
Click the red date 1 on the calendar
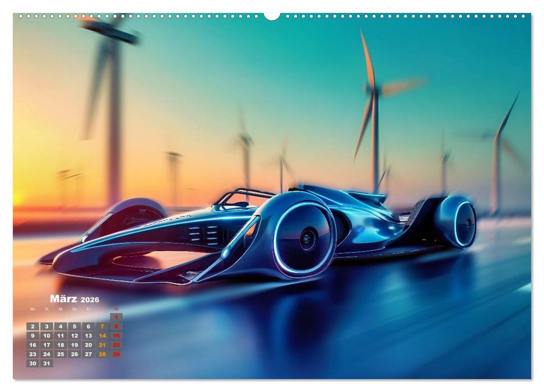pyautogui.click(x=116, y=316)
